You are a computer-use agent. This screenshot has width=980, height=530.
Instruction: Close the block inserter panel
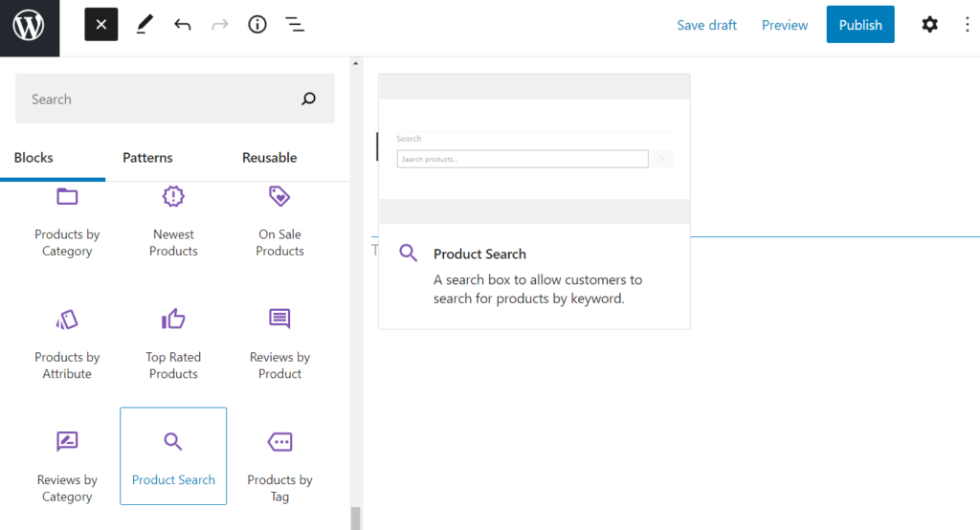101,24
